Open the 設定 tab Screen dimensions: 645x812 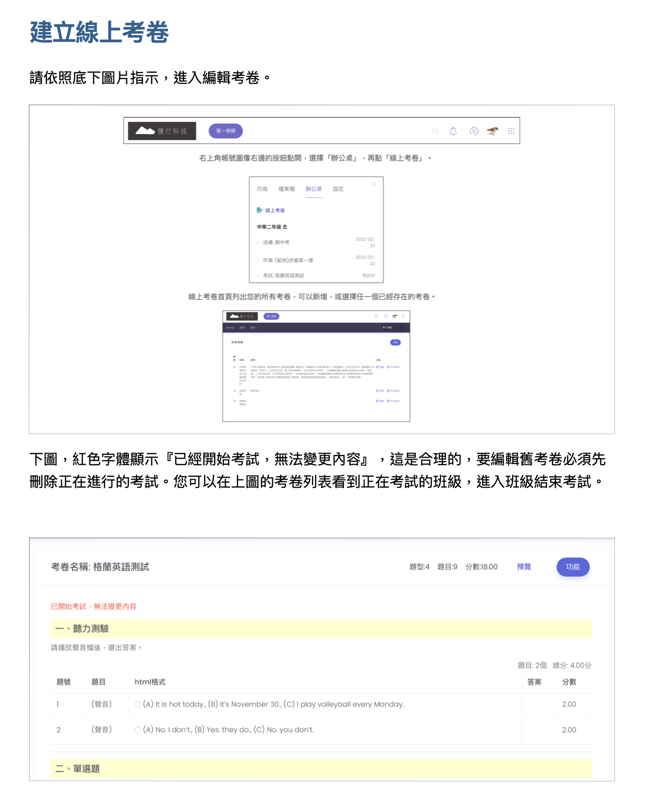tap(338, 189)
